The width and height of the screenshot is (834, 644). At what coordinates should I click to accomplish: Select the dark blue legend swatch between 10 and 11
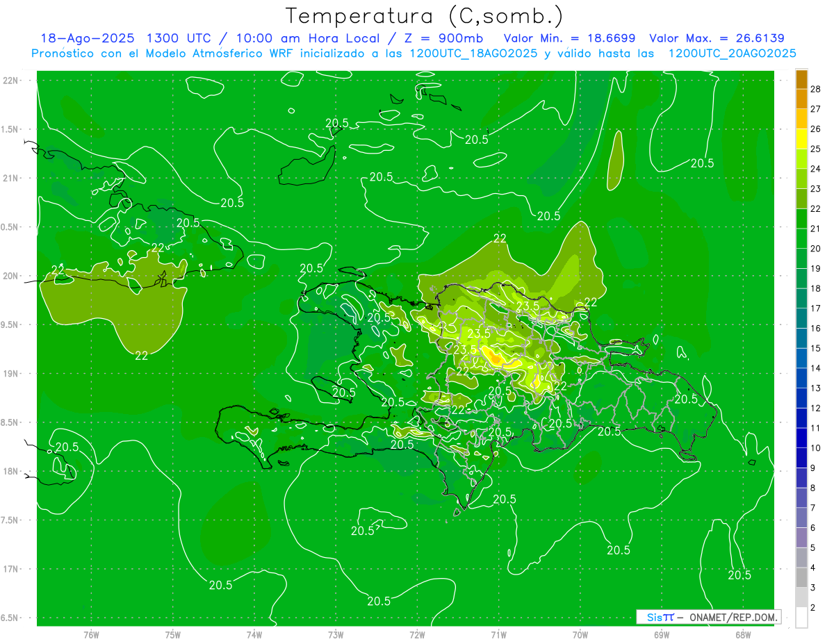(801, 438)
